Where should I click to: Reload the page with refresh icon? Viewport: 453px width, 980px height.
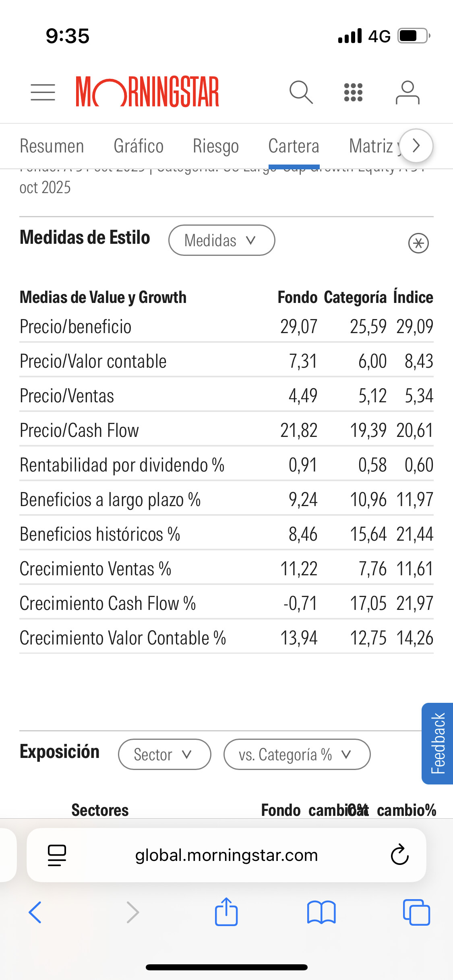click(x=399, y=855)
